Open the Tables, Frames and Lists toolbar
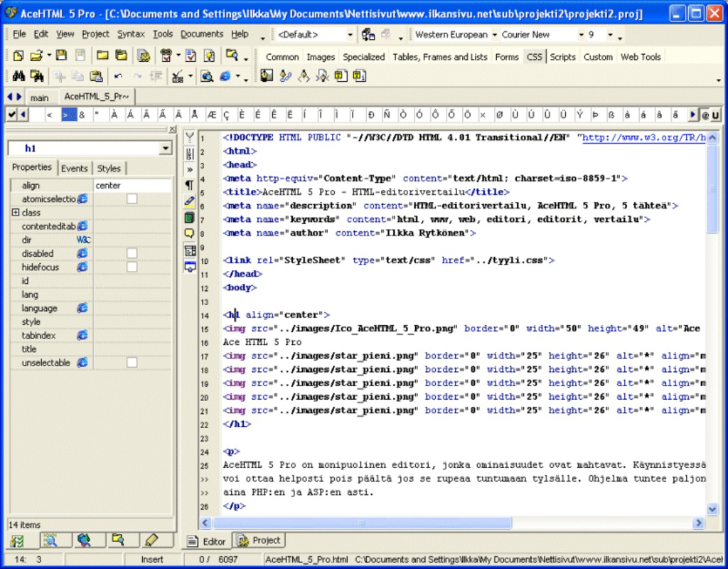Image resolution: width=728 pixels, height=569 pixels. pyautogui.click(x=439, y=57)
